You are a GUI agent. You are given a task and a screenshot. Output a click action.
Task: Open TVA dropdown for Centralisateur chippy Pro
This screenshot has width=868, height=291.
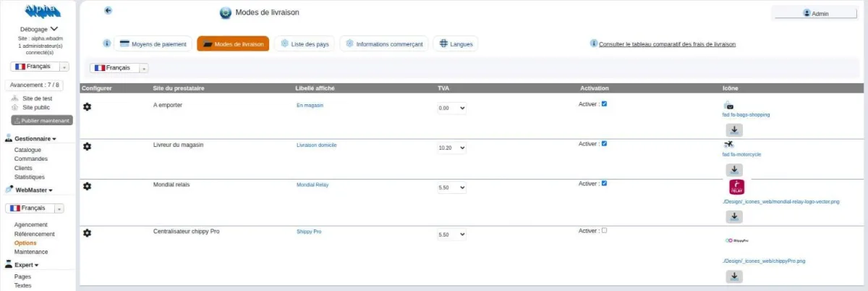click(x=451, y=235)
